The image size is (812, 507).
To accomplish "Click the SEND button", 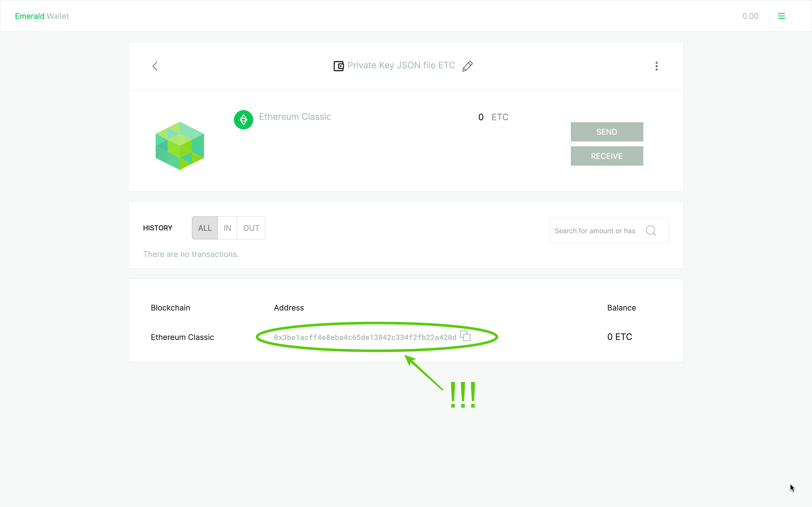I will (x=607, y=131).
